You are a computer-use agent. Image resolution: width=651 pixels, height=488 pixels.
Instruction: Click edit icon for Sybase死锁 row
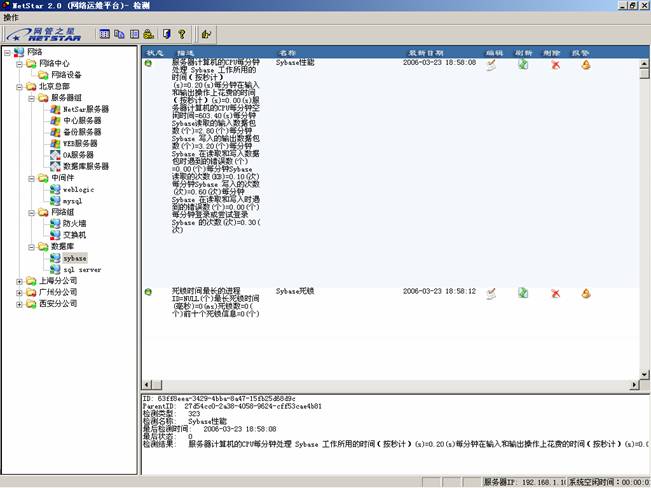[491, 294]
